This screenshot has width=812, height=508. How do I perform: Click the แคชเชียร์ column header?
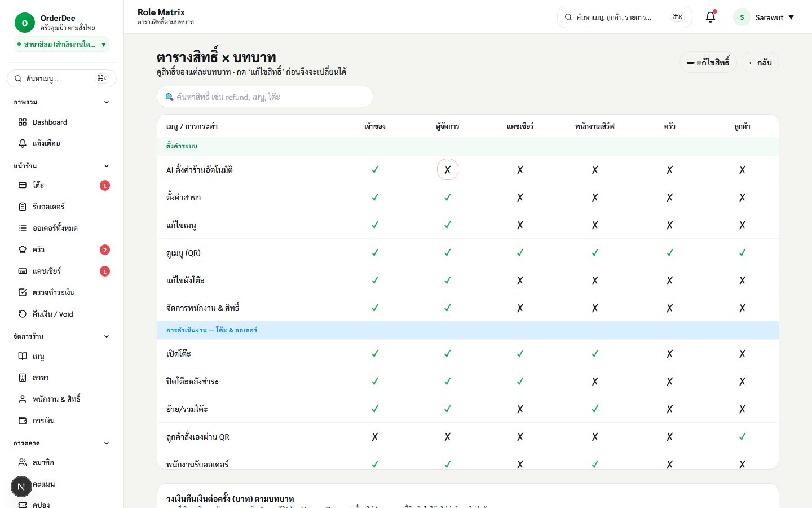pos(520,126)
